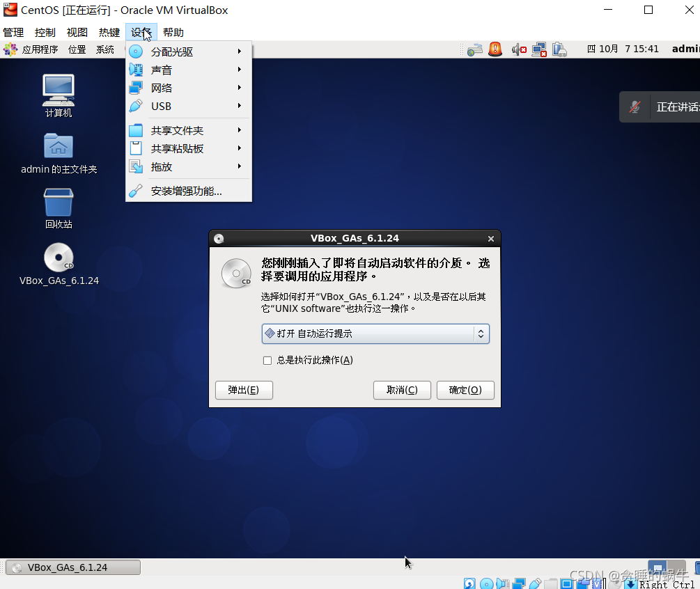This screenshot has height=589, width=700.
Task: Click the keyboard capture down-arrow icon
Action: tap(630, 583)
